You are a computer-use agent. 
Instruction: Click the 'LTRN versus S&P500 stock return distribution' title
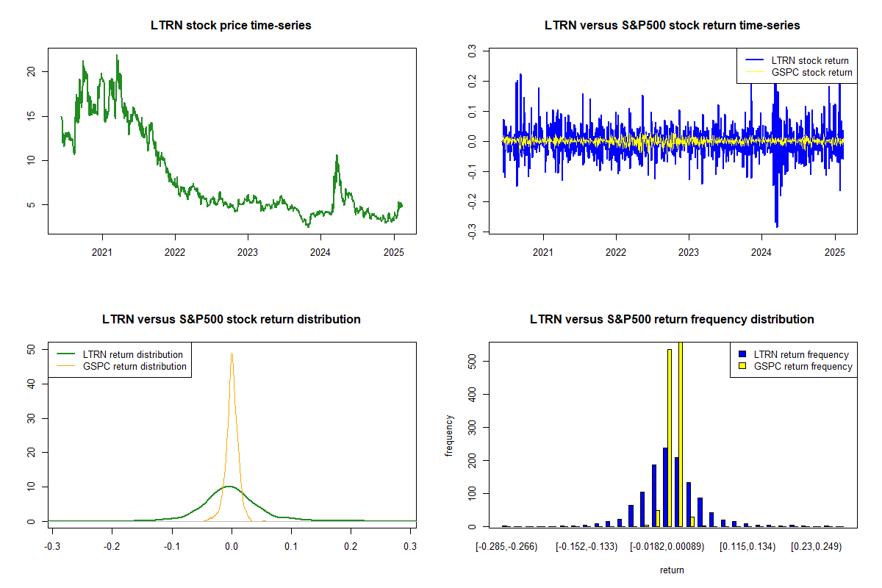[231, 320]
